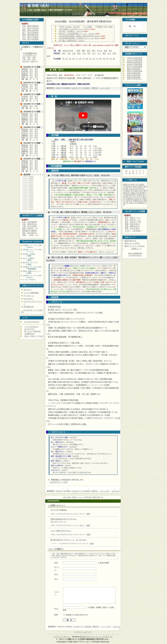Open the このブログをリンクに追加する link
Viewport: 167px width, 644px height.
[x=32, y=311]
